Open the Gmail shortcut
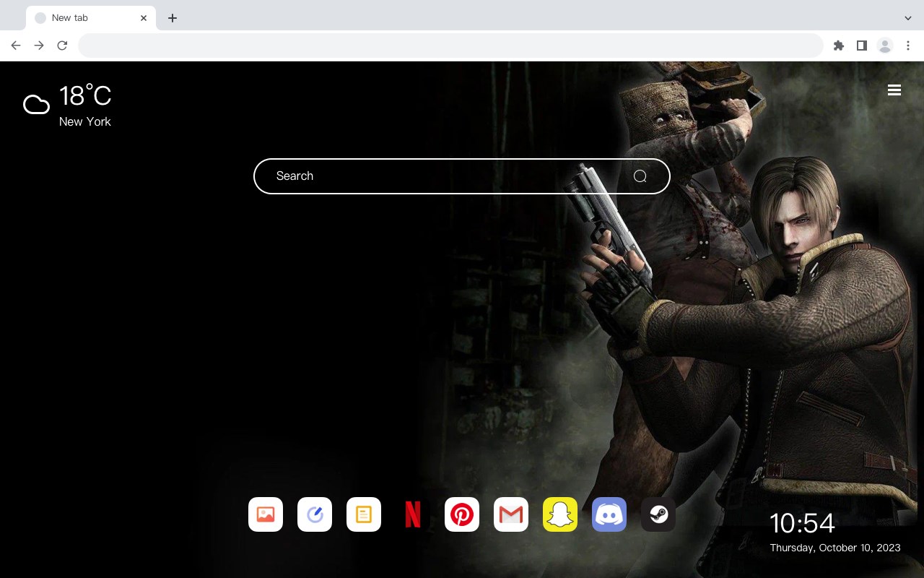The height and width of the screenshot is (578, 924). pyautogui.click(x=511, y=514)
